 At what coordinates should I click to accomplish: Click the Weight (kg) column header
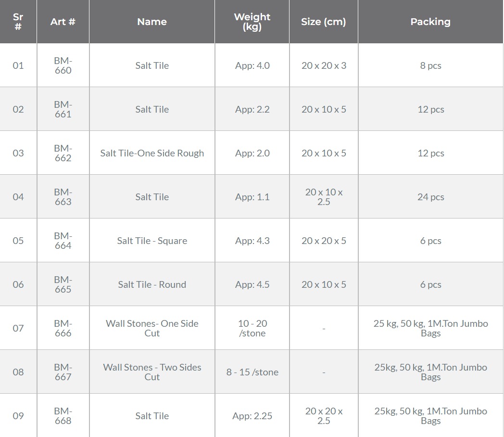click(x=252, y=22)
